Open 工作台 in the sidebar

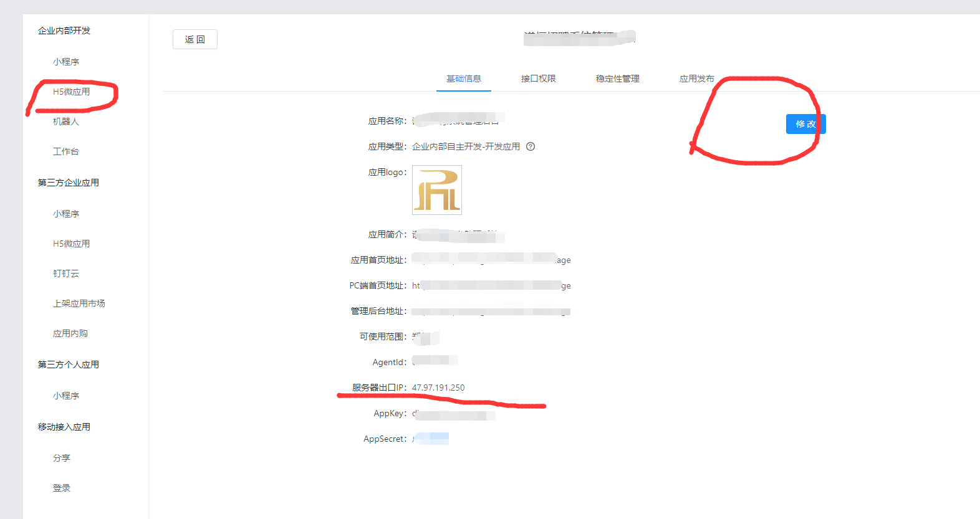click(65, 151)
